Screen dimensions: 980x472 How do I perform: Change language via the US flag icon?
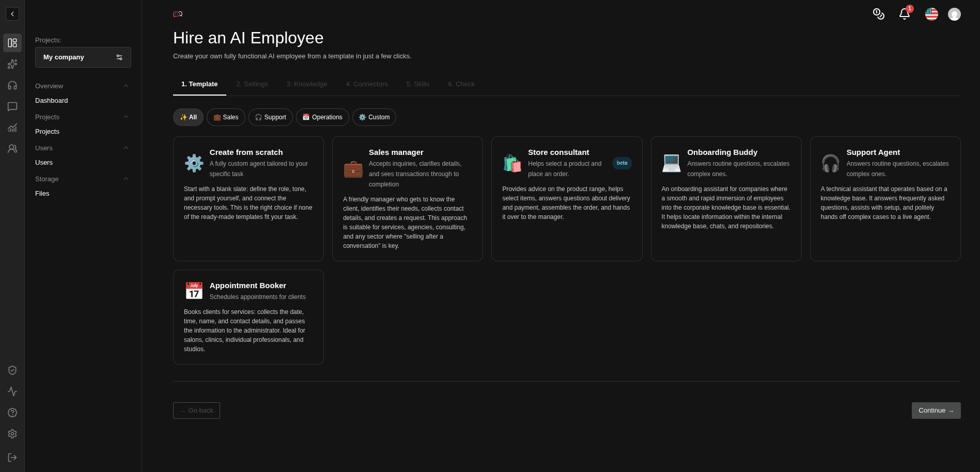(931, 14)
